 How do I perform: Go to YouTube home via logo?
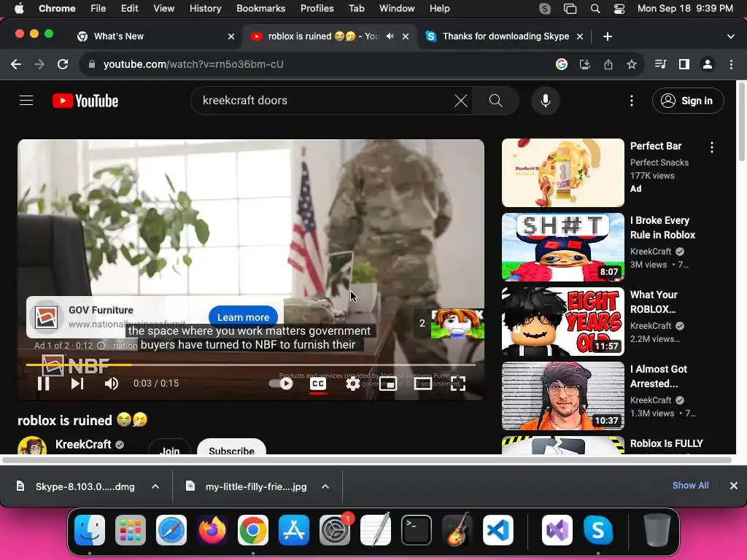[85, 101]
